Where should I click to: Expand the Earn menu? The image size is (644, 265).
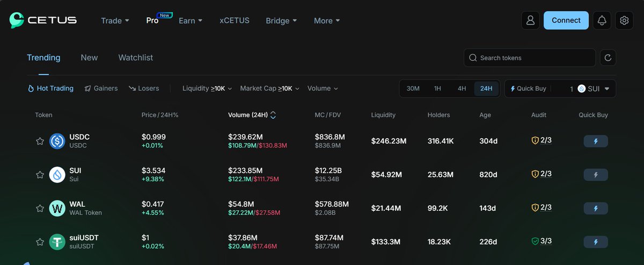tap(191, 20)
